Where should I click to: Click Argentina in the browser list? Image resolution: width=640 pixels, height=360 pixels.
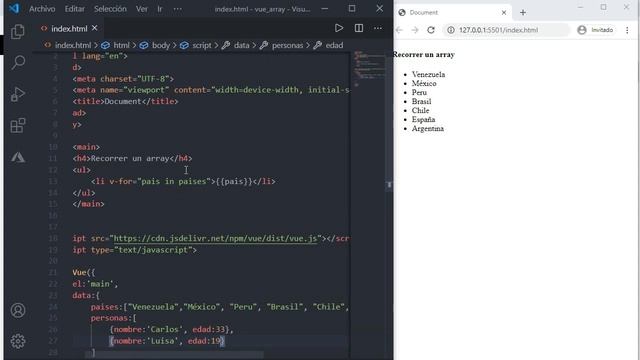pyautogui.click(x=428, y=128)
